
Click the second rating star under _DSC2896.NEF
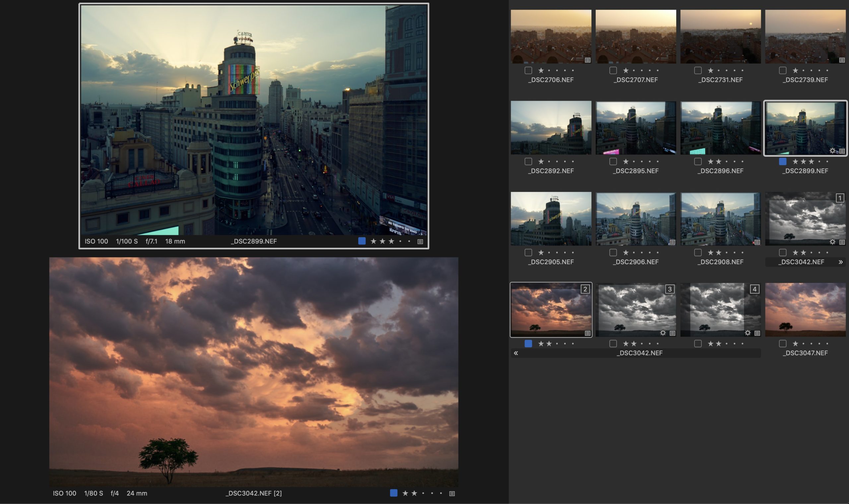pos(718,161)
